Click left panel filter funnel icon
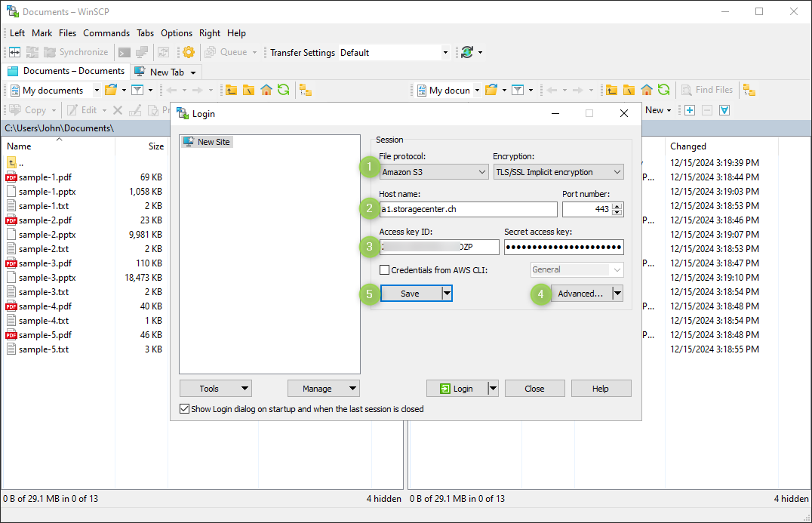Viewport: 812px width, 523px height. click(x=137, y=90)
